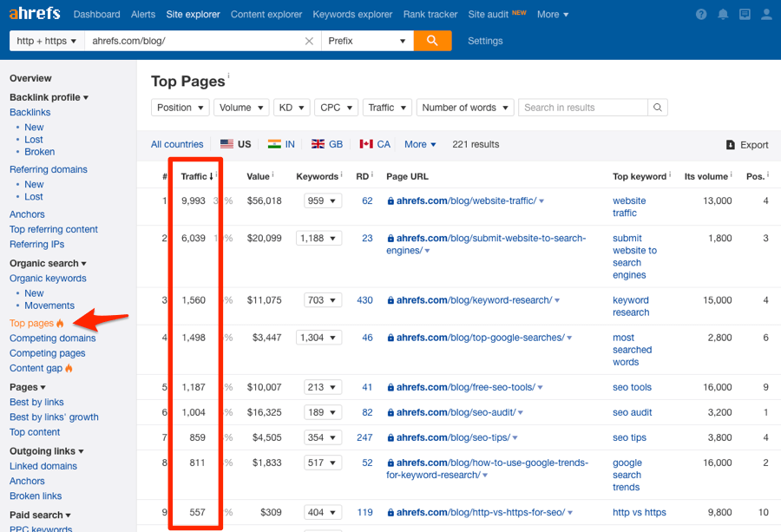
Task: Open the Number of words filter dropdown
Action: coord(465,108)
